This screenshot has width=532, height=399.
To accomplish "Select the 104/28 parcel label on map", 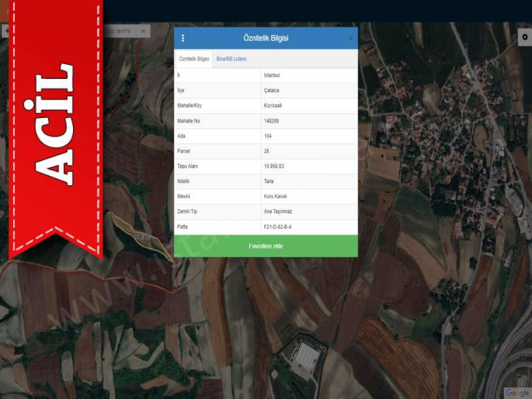I will pyautogui.click(x=142, y=236).
